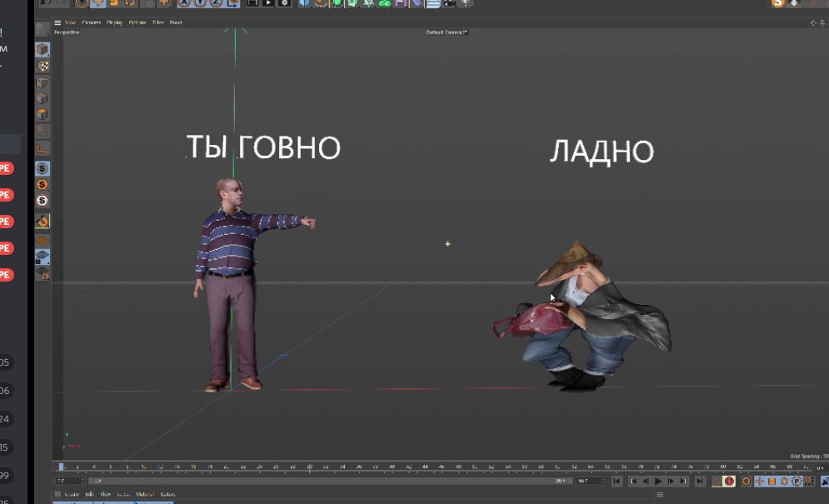Screen dimensions: 829x504
Task: Open the Cameras menu in the viewport
Action: click(92, 22)
